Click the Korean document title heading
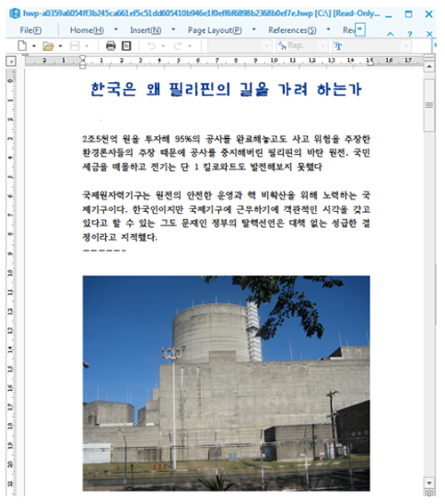Image resolution: width=445 pixels, height=504 pixels. click(x=226, y=89)
